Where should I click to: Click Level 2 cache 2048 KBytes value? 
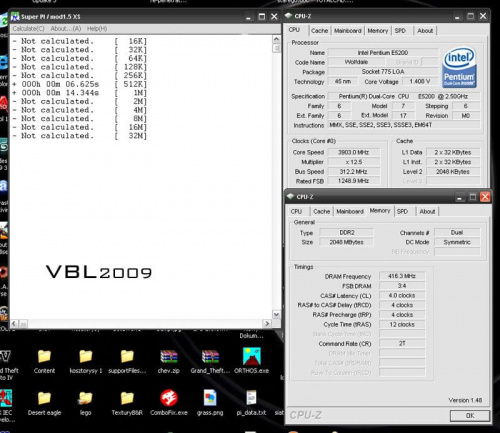453,172
